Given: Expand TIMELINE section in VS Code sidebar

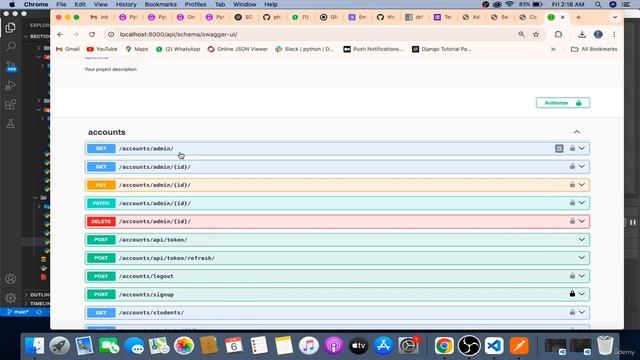Looking at the screenshot, I should [x=37, y=304].
